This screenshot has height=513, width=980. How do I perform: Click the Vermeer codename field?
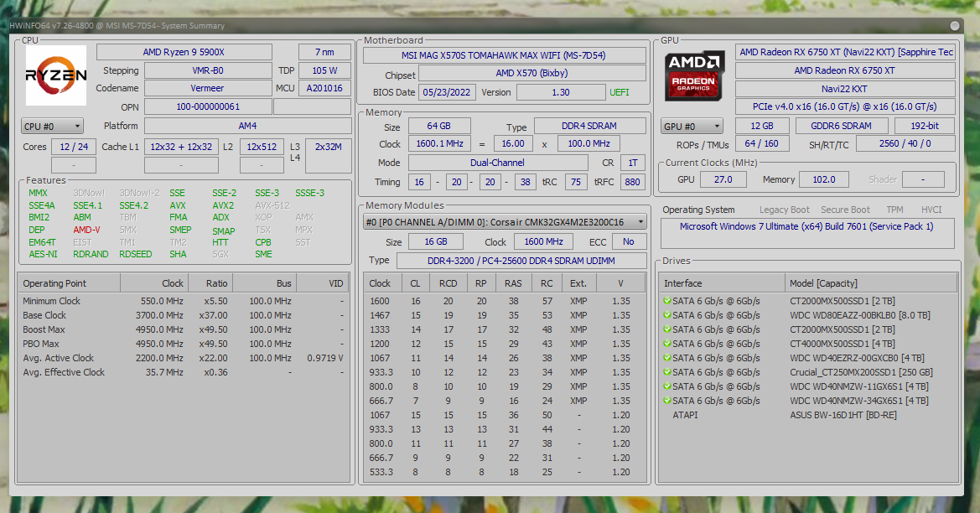point(208,88)
